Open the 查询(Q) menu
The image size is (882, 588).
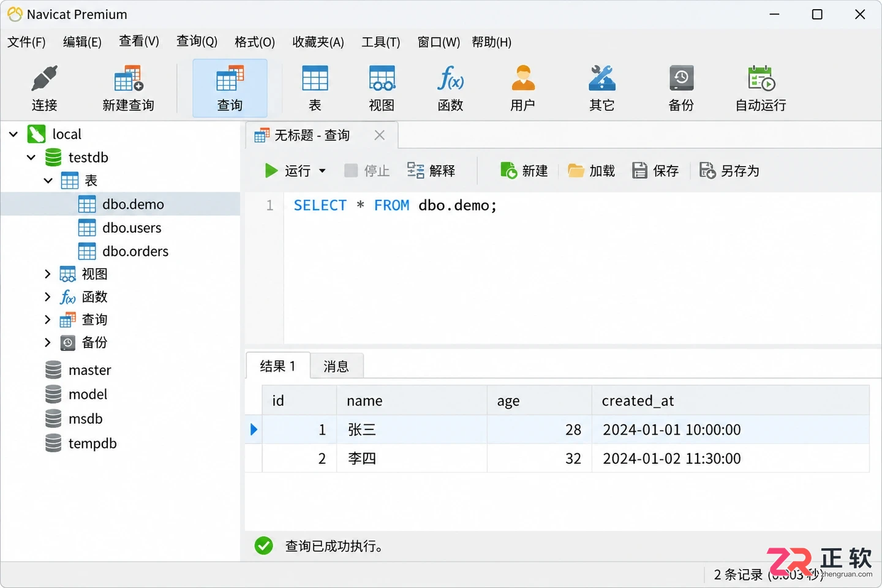pos(197,41)
